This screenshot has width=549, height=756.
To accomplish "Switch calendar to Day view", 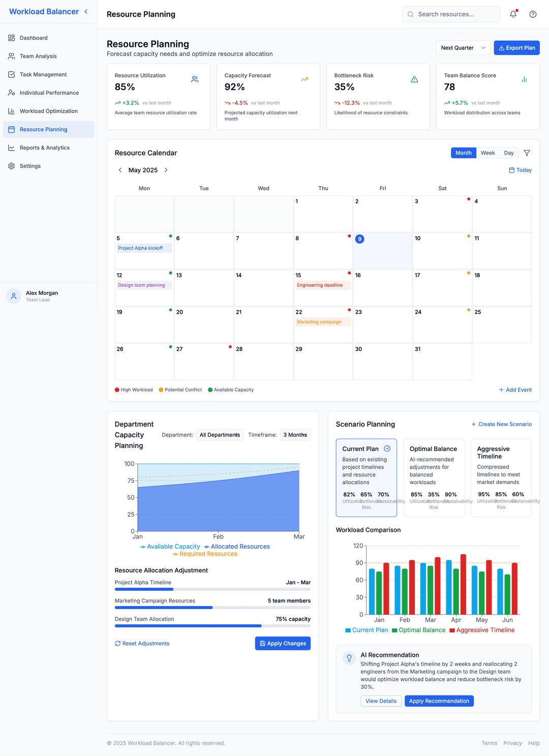I will 509,153.
